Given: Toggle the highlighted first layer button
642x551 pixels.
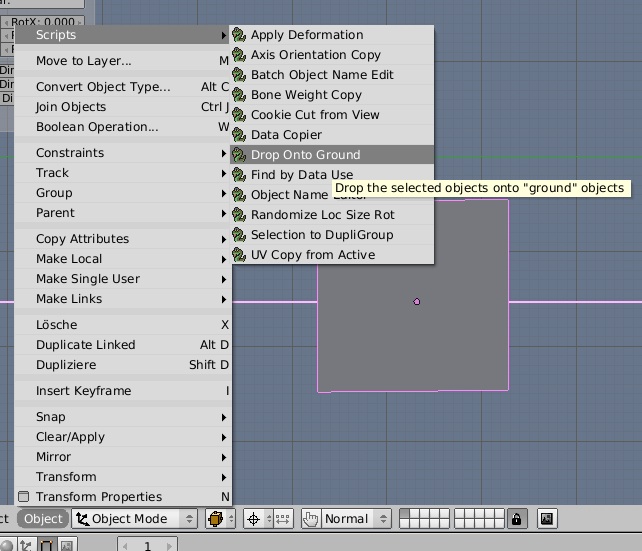Looking at the screenshot, I should coord(405,514).
